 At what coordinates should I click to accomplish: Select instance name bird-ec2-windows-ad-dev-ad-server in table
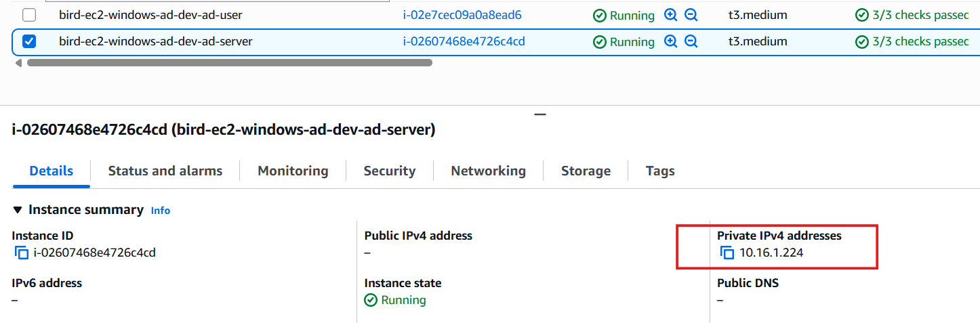pos(156,41)
